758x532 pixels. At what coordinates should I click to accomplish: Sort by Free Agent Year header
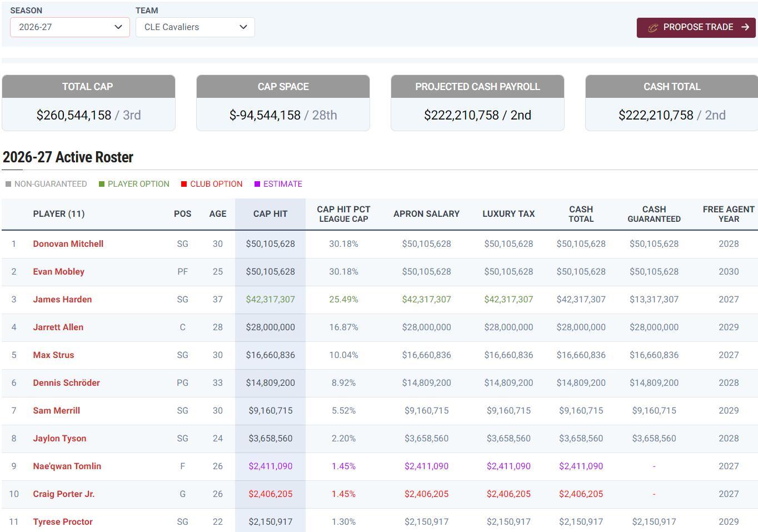click(728, 214)
